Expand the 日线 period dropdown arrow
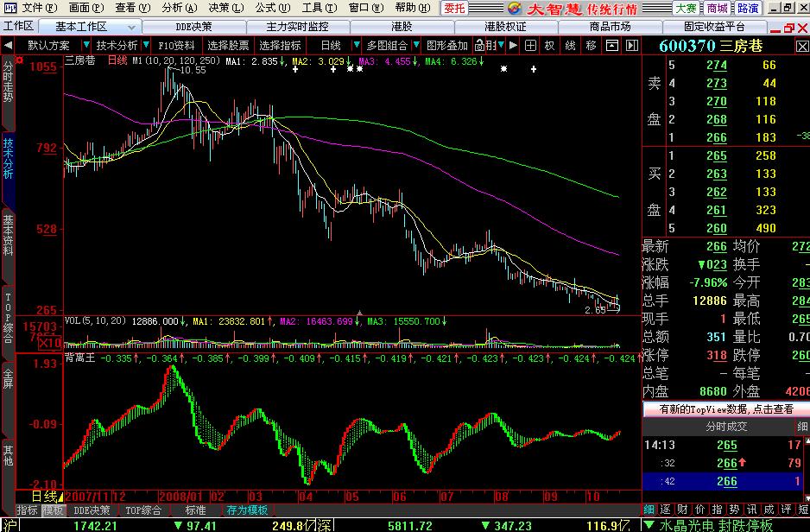The image size is (810, 532). point(357,45)
